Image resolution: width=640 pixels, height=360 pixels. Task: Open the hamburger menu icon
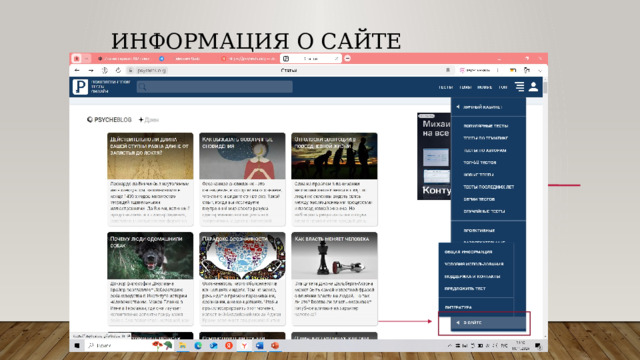tap(519, 87)
